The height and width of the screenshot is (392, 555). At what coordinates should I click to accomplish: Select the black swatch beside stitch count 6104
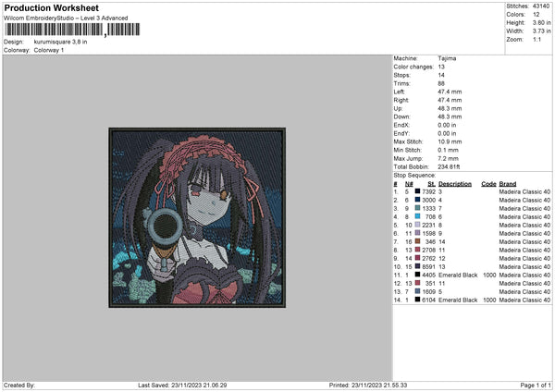tap(417, 300)
